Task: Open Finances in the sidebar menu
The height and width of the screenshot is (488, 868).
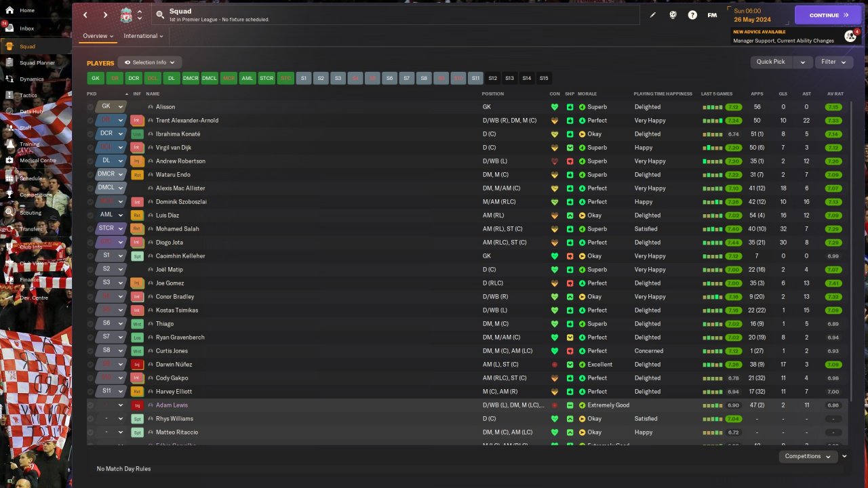Action: (x=30, y=279)
